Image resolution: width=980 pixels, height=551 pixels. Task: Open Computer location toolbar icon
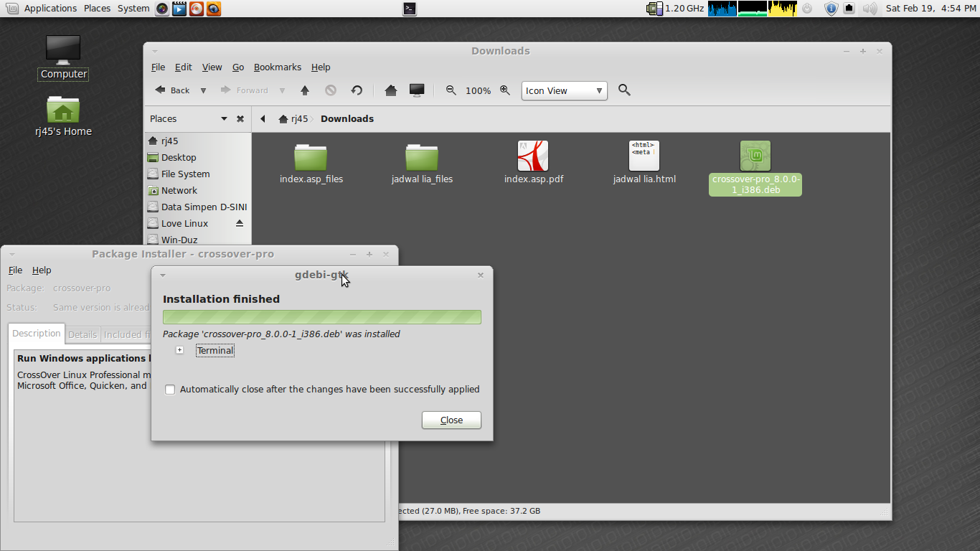coord(417,90)
